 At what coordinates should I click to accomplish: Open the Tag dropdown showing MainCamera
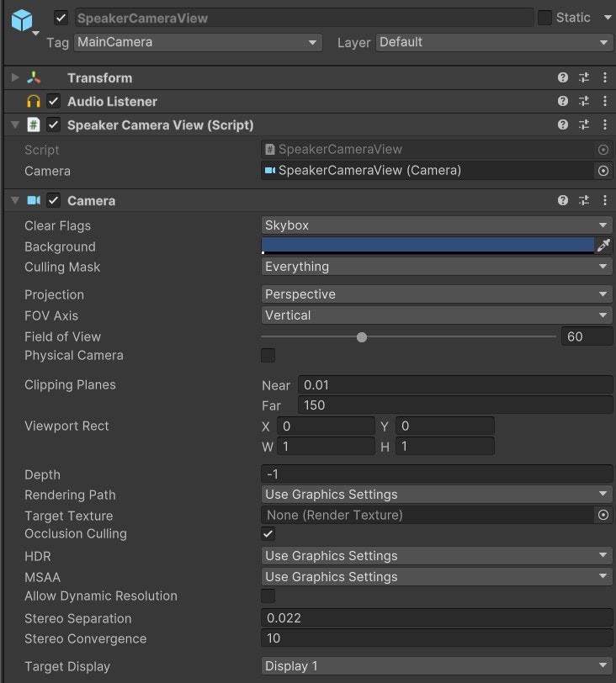pos(198,42)
